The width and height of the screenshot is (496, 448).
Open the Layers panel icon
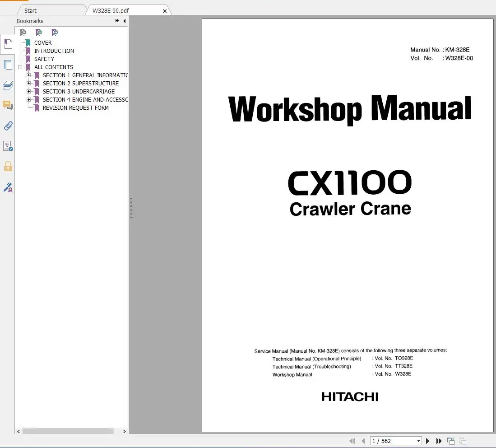pos(8,85)
